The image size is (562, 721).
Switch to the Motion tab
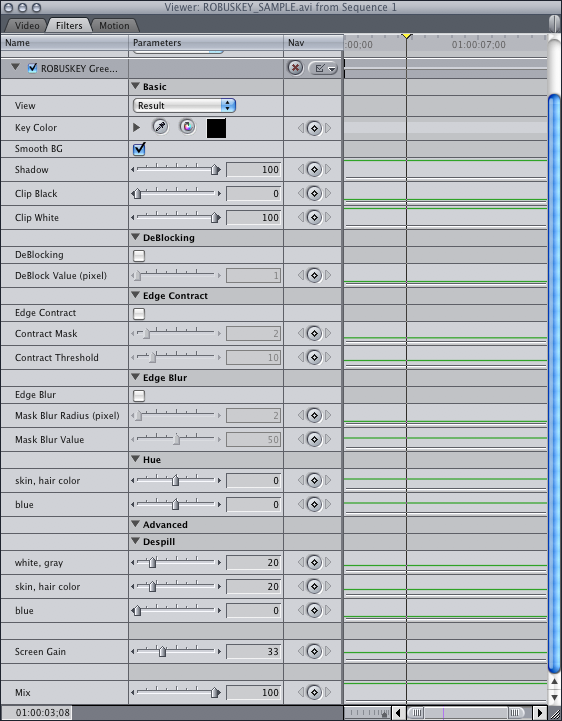[114, 26]
